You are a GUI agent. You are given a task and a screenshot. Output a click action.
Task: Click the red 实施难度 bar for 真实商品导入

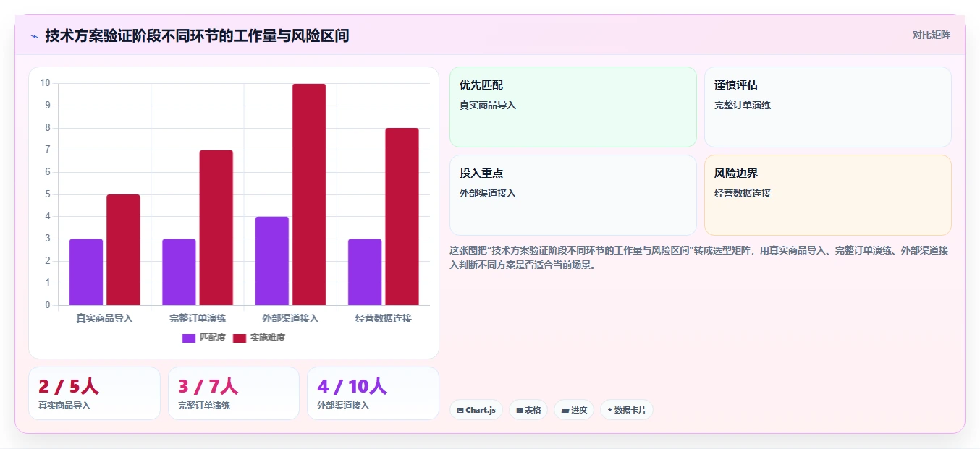[x=123, y=249]
